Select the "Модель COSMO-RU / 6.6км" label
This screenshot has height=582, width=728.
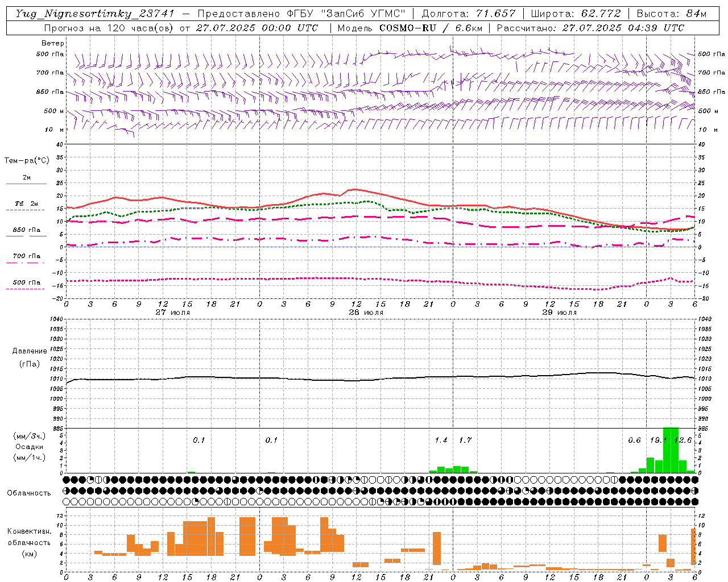(409, 28)
